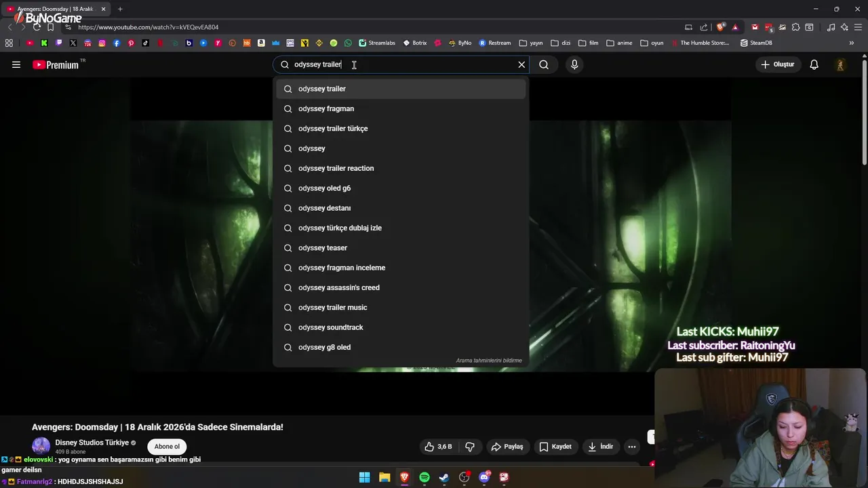Open Steam from the taskbar
Screen dimensions: 868x488
[444, 477]
